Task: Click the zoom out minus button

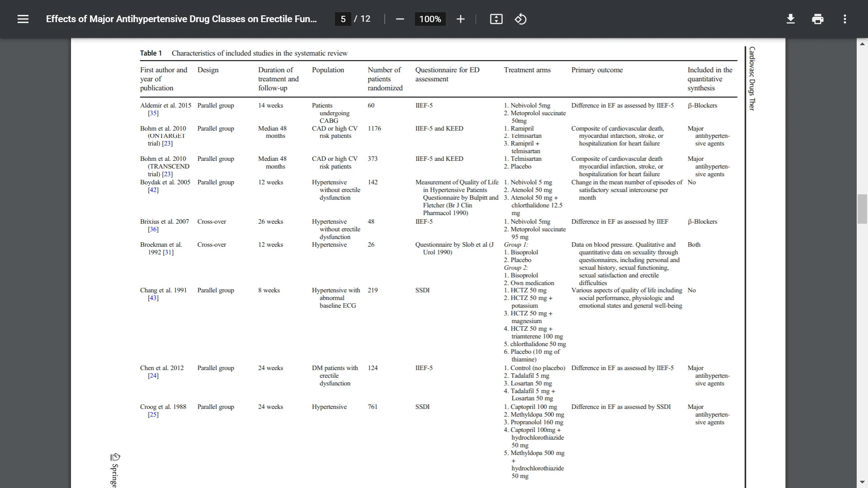Action: (x=400, y=19)
